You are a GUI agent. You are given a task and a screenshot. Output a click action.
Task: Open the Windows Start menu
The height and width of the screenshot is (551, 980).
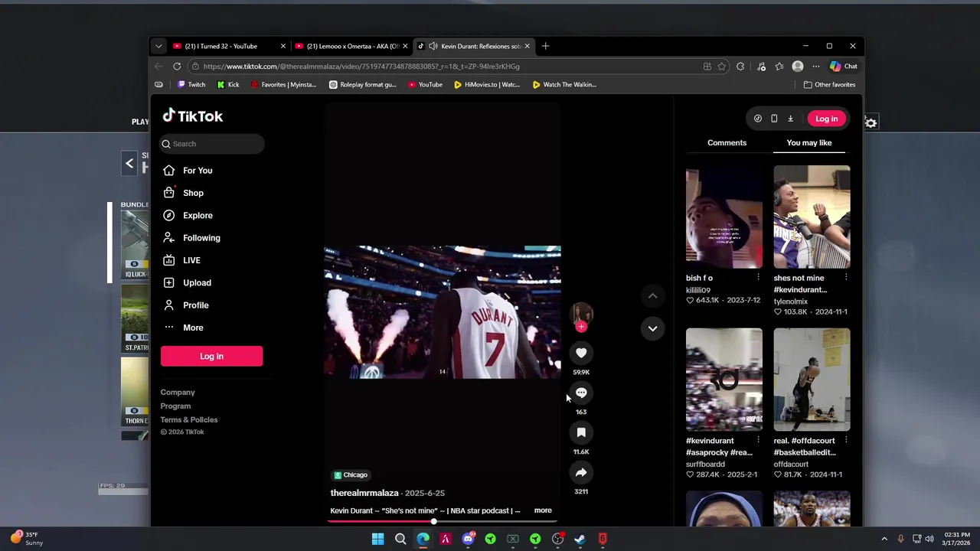point(377,539)
